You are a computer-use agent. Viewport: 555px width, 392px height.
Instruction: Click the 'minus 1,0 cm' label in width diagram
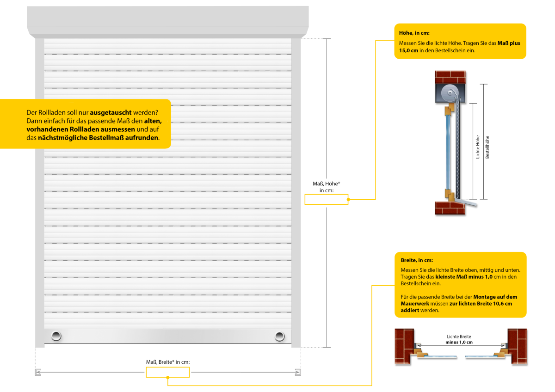point(459,343)
